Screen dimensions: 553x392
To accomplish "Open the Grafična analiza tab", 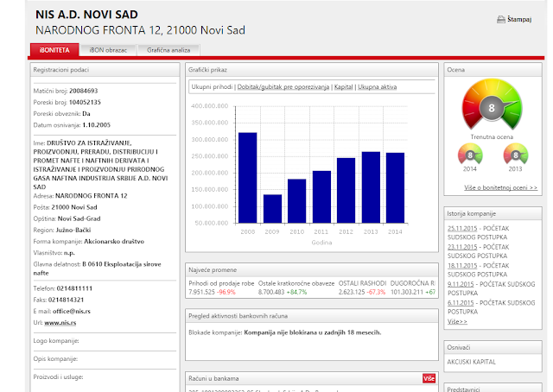I will point(168,50).
